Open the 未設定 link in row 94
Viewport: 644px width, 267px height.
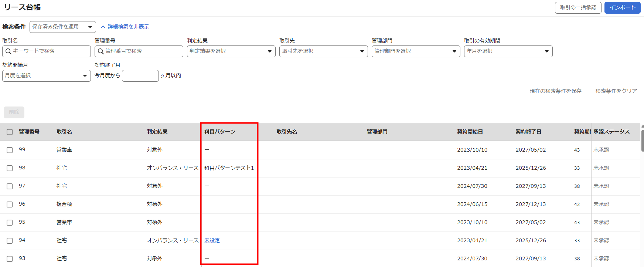(212, 241)
